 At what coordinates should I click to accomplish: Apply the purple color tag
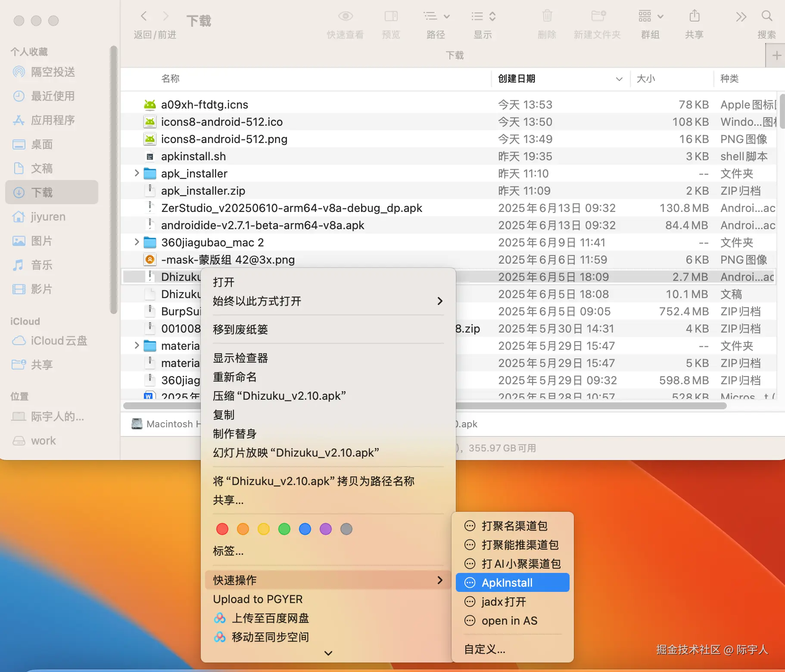[326, 529]
